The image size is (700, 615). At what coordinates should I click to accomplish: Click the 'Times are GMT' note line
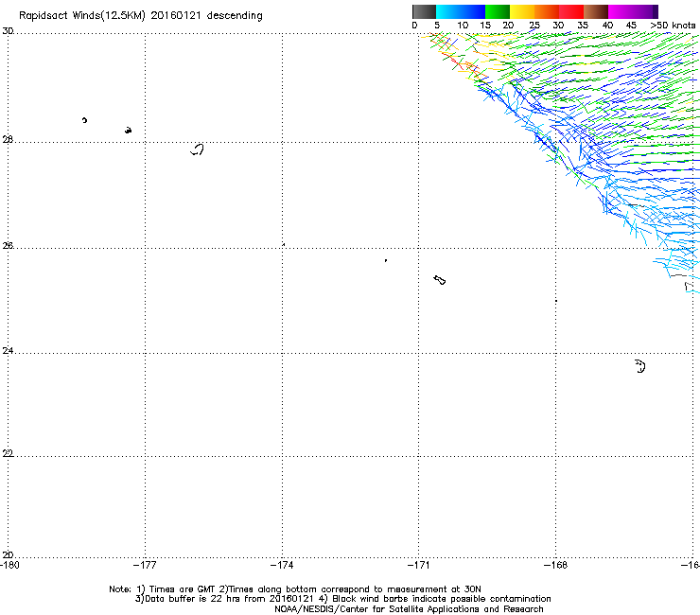point(295,589)
